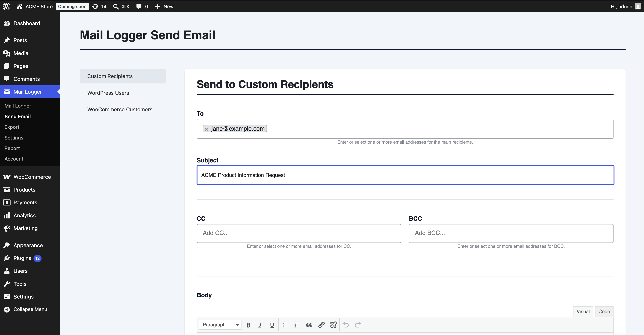Open the Paragraph format dropdown
This screenshot has width=644, height=335.
(x=220, y=325)
